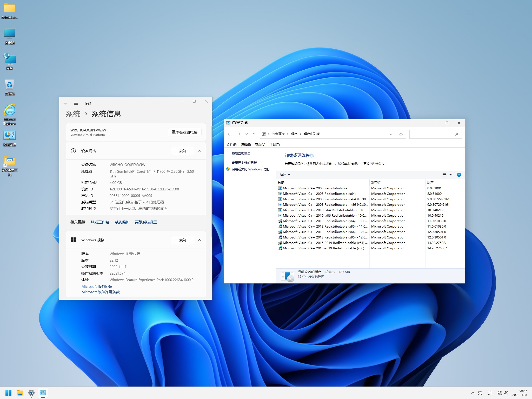This screenshot has width=532, height=399.
Task: Open Microsoft 软件许可条款 link
Action: pyautogui.click(x=101, y=292)
